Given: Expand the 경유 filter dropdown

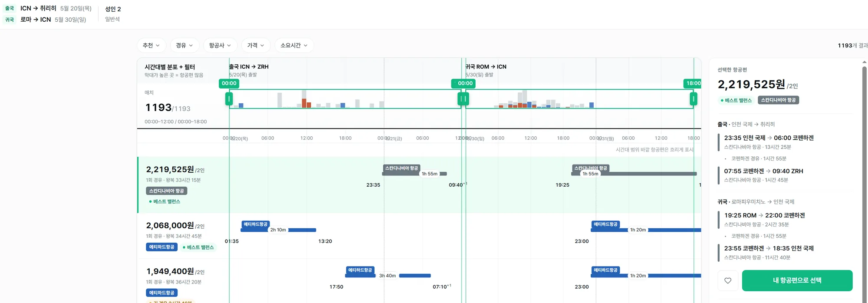Looking at the screenshot, I should pos(184,45).
